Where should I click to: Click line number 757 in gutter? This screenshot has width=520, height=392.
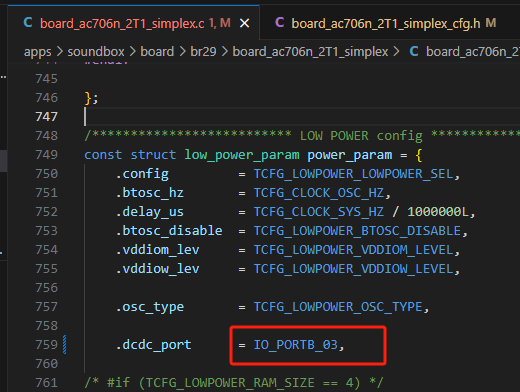(x=46, y=307)
